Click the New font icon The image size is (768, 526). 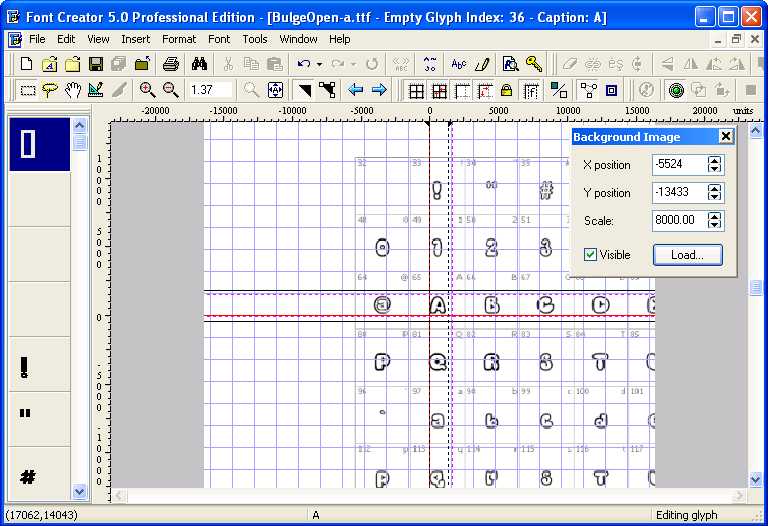tap(26, 64)
